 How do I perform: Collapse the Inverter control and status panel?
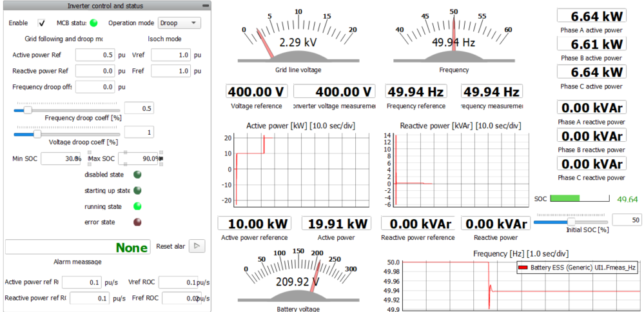coord(205,6)
